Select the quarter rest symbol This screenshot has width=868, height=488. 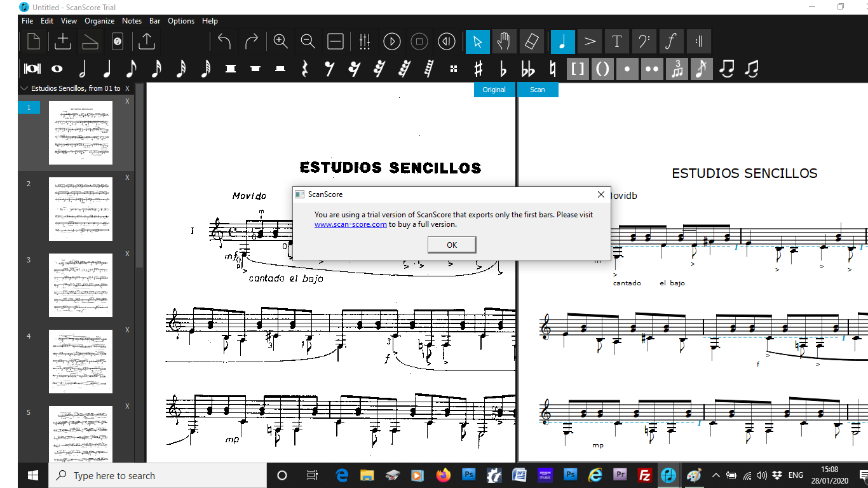point(304,69)
